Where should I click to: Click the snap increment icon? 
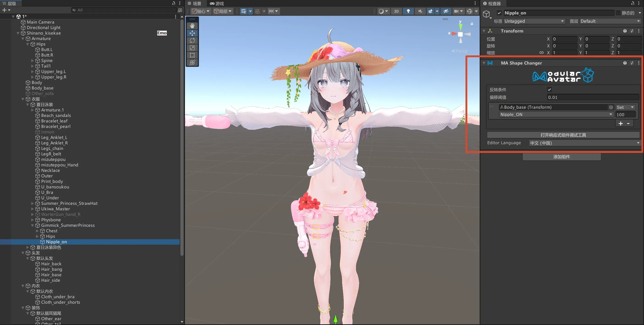click(257, 11)
